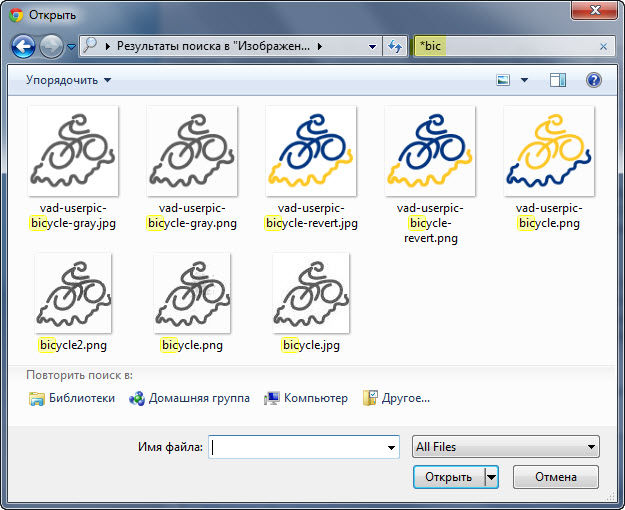Click the Другое... folder icon
625x510 pixels.
pyautogui.click(x=370, y=398)
